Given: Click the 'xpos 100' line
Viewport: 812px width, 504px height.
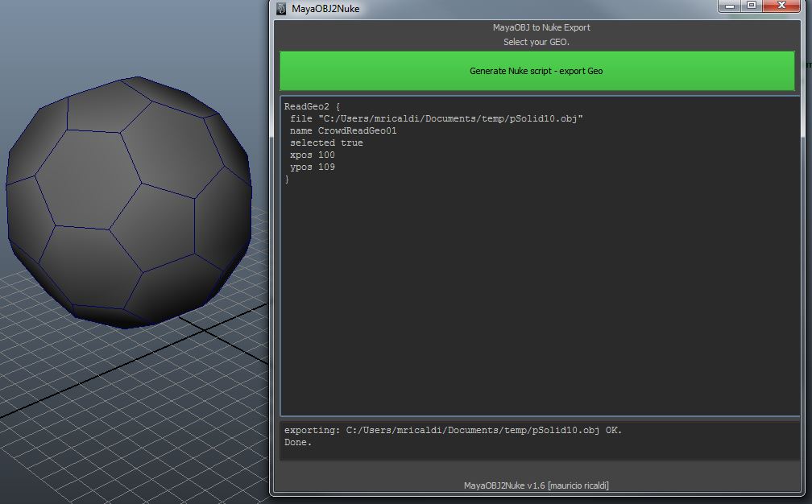Looking at the screenshot, I should point(313,155).
